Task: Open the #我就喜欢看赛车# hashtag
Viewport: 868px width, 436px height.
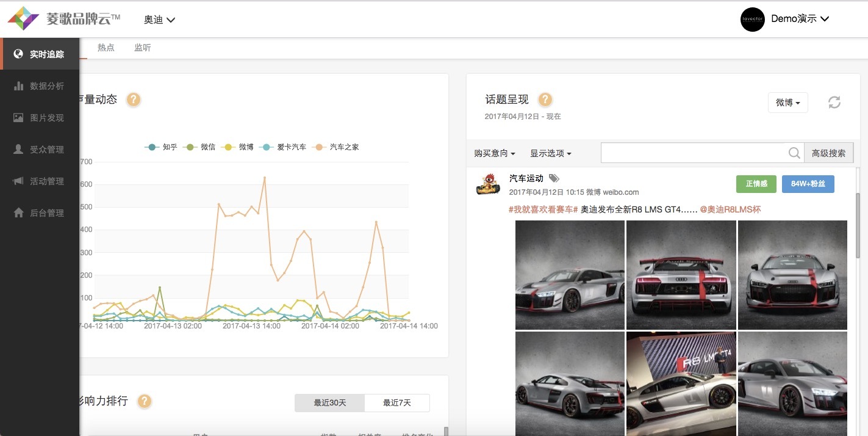Action: (x=543, y=209)
